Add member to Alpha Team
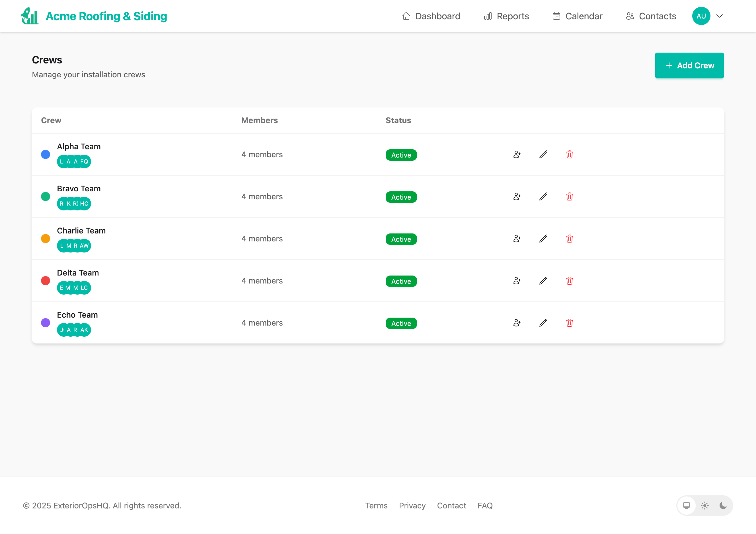Viewport: 756px width, 534px height. pyautogui.click(x=517, y=155)
